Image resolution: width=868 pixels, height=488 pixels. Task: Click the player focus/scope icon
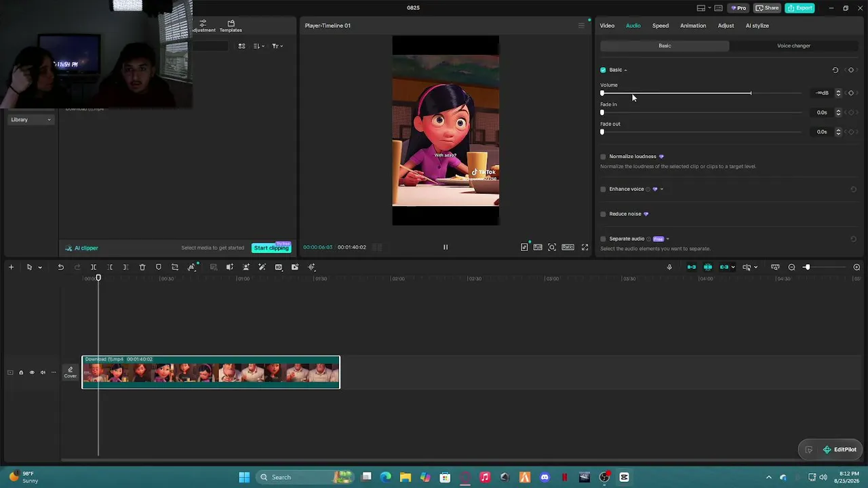click(x=552, y=247)
